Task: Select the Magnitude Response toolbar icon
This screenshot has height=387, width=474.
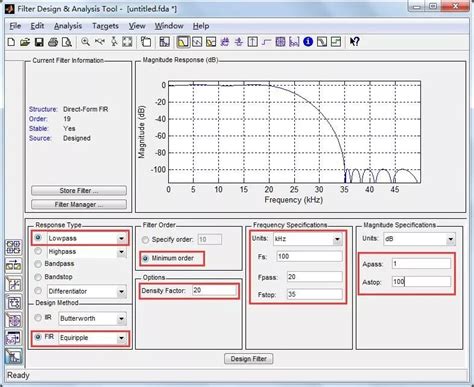Action: pyautogui.click(x=183, y=42)
